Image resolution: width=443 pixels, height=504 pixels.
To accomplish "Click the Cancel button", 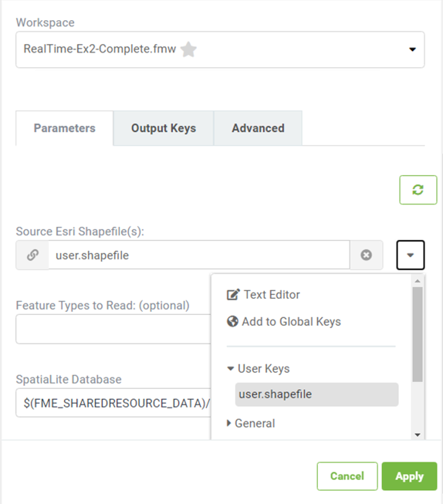I will tap(347, 476).
